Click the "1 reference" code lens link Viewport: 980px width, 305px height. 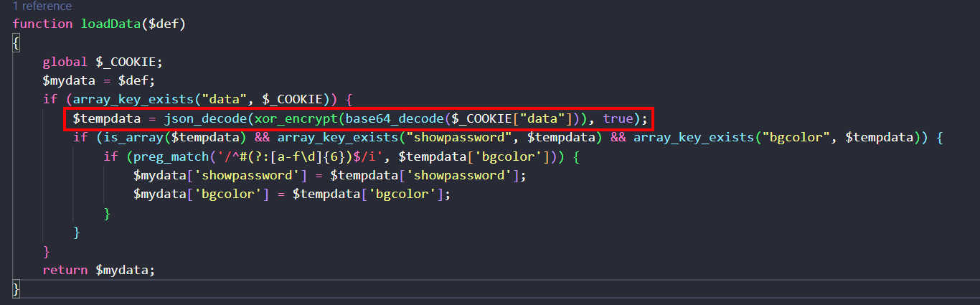click(42, 6)
